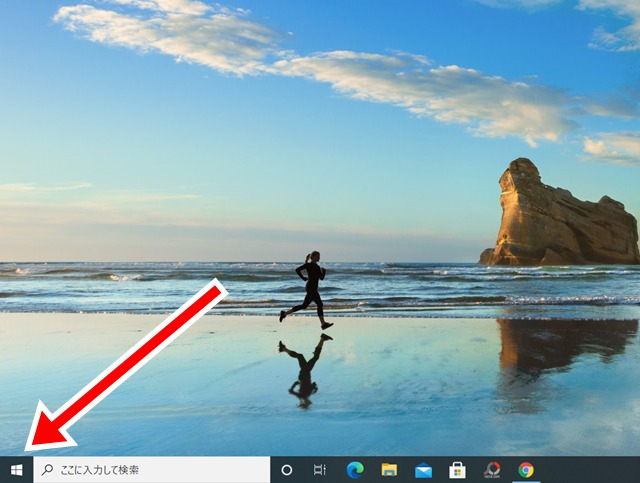This screenshot has height=483, width=640.
Task: Launch Microsoft Edge from the taskbar
Action: tap(355, 470)
